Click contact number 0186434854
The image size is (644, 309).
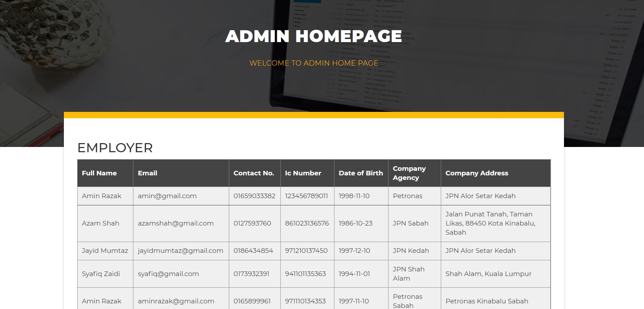coord(253,251)
